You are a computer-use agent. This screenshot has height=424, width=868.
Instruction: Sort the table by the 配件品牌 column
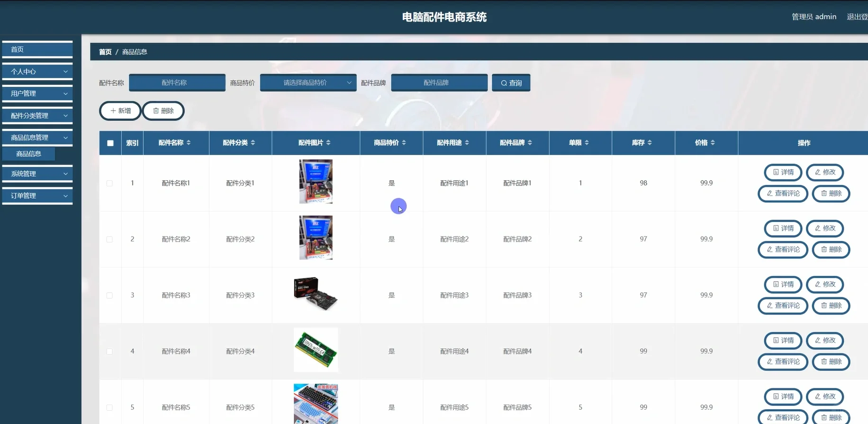point(530,143)
